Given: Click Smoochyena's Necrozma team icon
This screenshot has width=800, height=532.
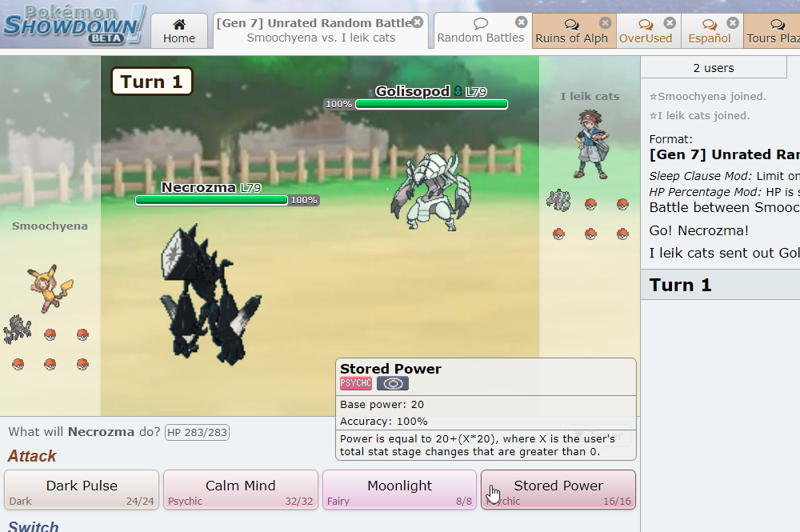Looking at the screenshot, I should click(x=18, y=330).
